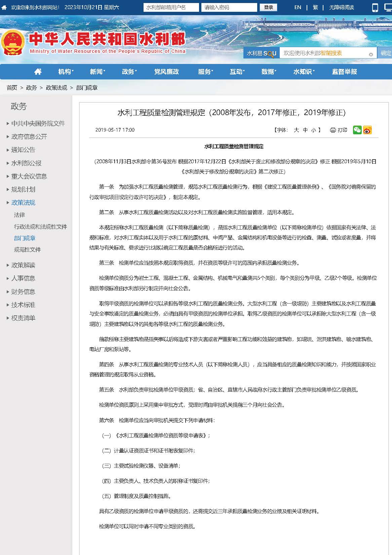
Task: Click the small house icon in top bar
Action: pos(4,7)
